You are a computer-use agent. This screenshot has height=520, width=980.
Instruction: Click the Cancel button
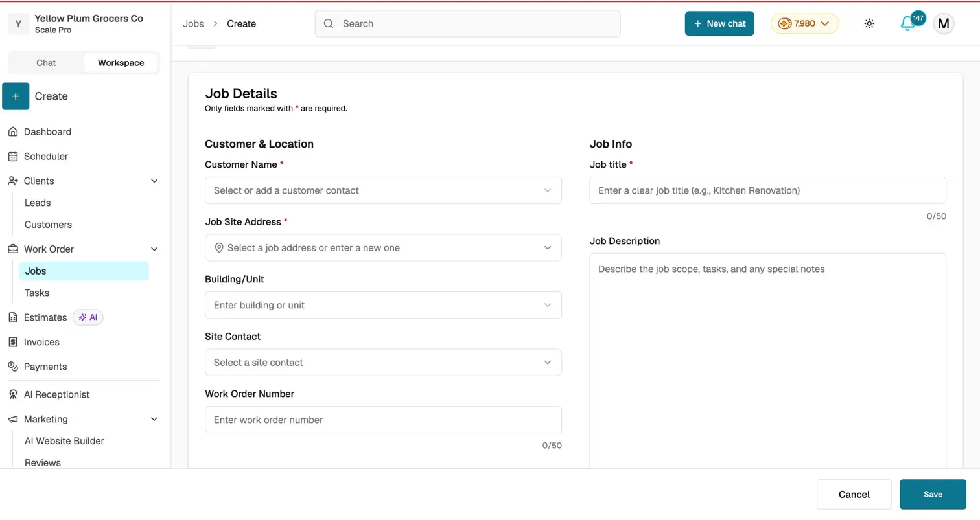(854, 495)
